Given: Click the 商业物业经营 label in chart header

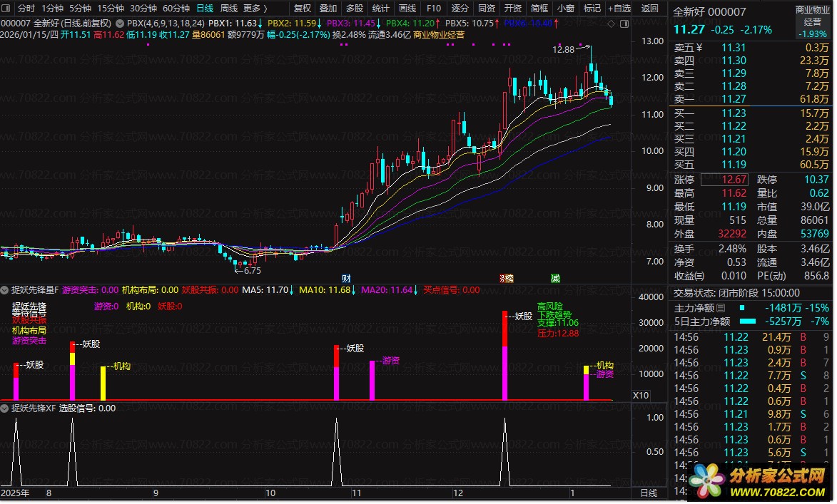Looking at the screenshot, I should point(439,35).
